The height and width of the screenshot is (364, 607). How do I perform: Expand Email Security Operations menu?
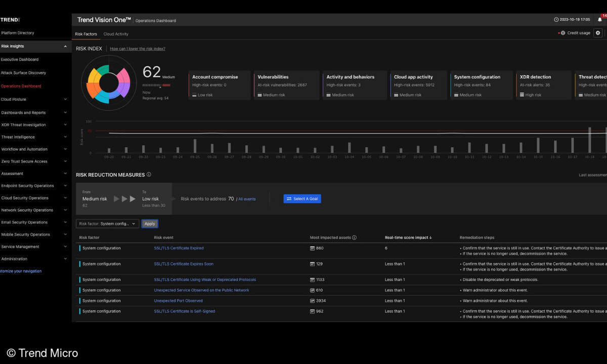[x=65, y=222]
